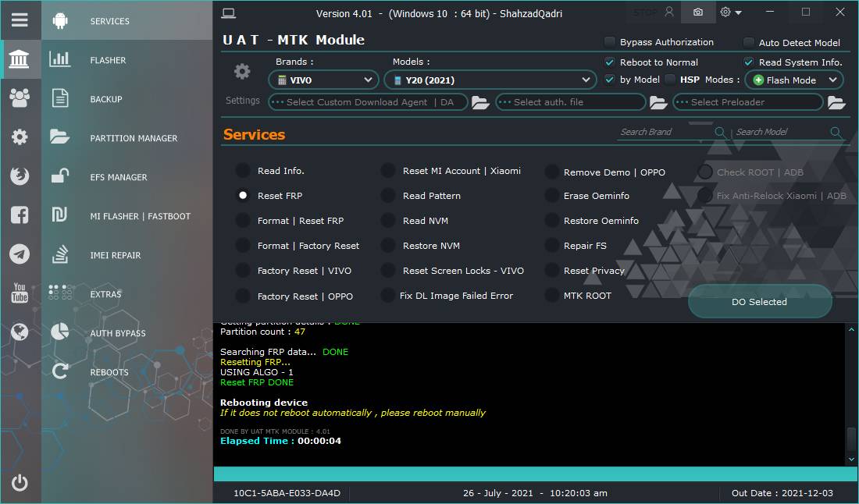Open the Facebook icon link
This screenshot has width=859, height=504.
point(20,215)
